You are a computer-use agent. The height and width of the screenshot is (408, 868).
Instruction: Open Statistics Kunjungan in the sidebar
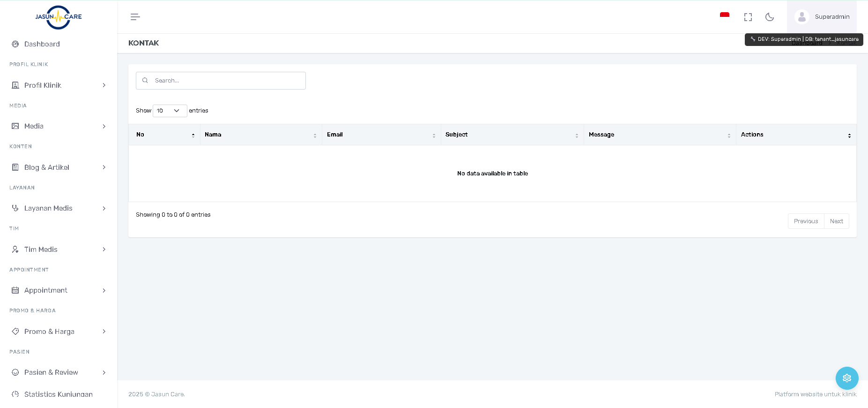58,394
